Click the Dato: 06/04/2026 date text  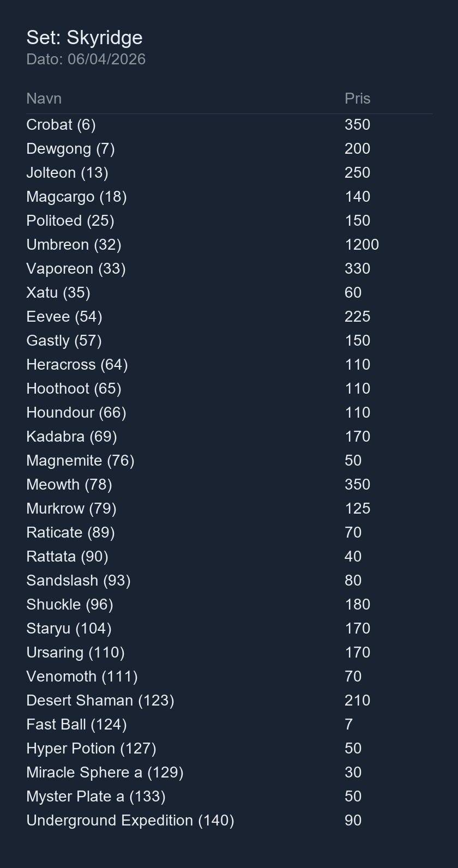pyautogui.click(x=86, y=59)
